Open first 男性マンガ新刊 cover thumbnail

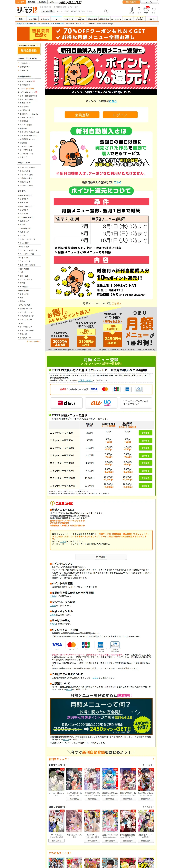(56, 821)
